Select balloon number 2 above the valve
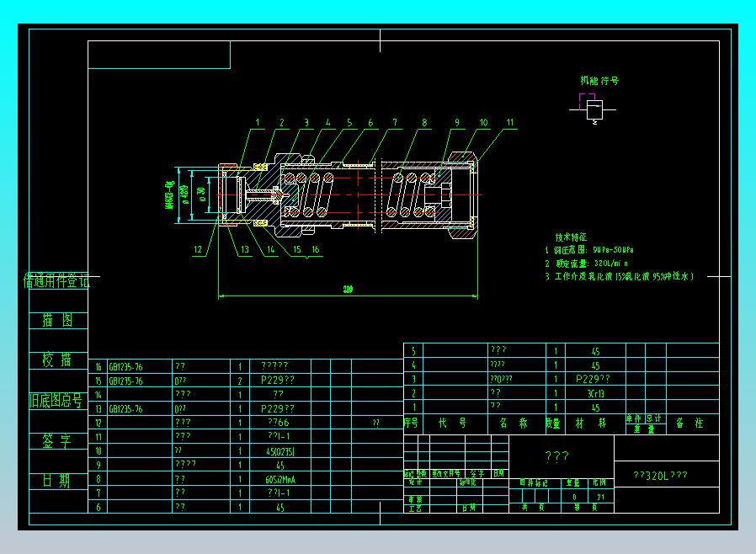Viewport: 756px width, 554px height. tap(281, 122)
